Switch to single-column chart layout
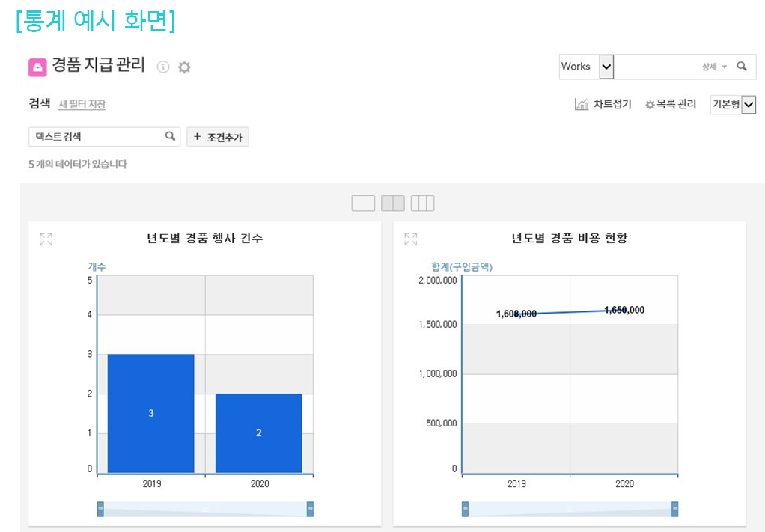This screenshot has height=532, width=765. coord(363,204)
